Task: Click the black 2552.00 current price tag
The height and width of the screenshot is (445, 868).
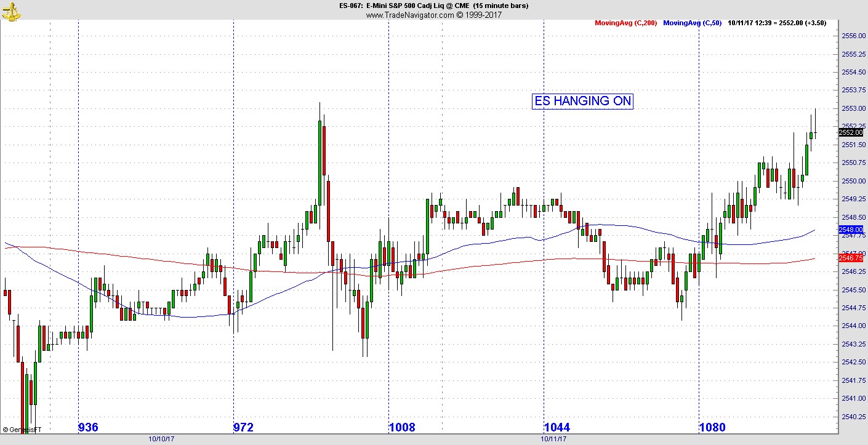Action: point(850,132)
